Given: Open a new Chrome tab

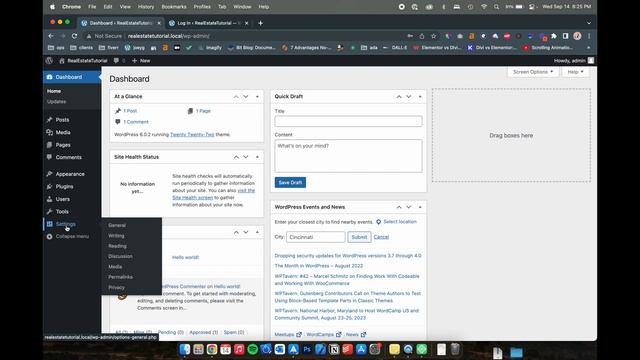Looking at the screenshot, I should click(x=260, y=23).
